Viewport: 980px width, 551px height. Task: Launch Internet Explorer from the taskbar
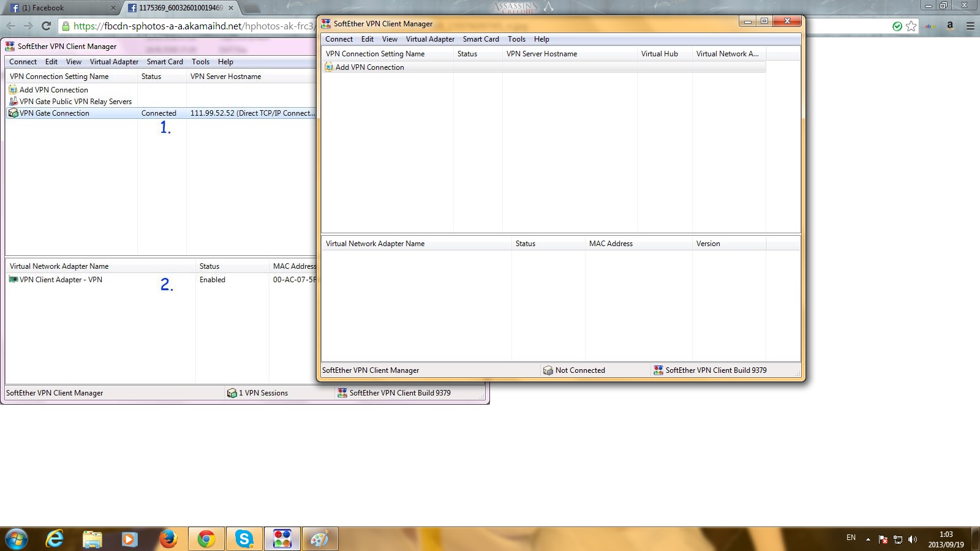[55, 539]
